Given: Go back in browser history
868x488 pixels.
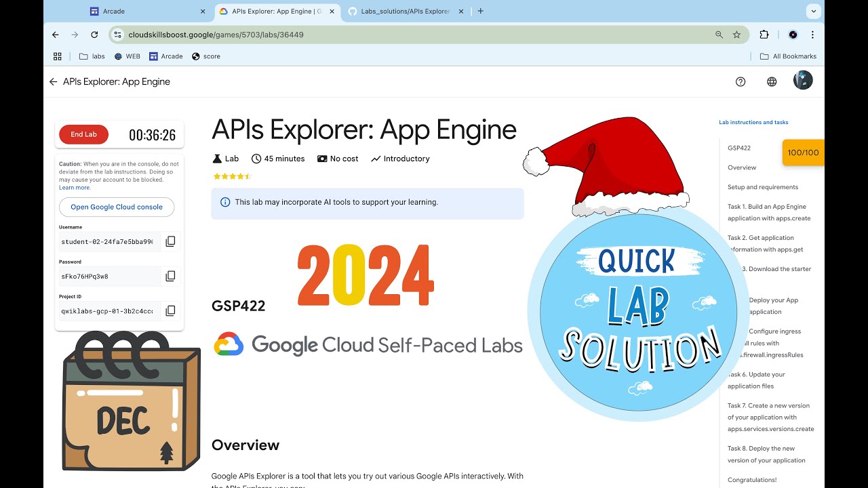Looking at the screenshot, I should click(56, 35).
